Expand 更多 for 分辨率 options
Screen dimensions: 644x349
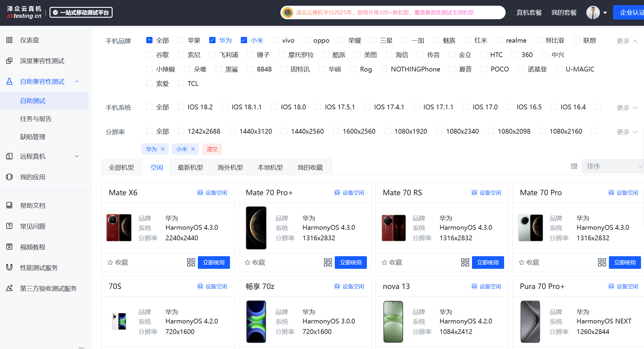click(x=627, y=132)
